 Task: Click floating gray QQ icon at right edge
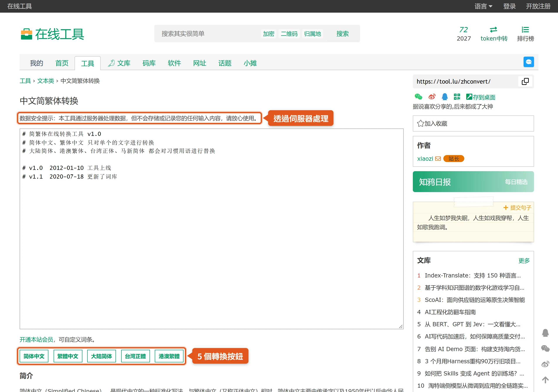(545, 333)
